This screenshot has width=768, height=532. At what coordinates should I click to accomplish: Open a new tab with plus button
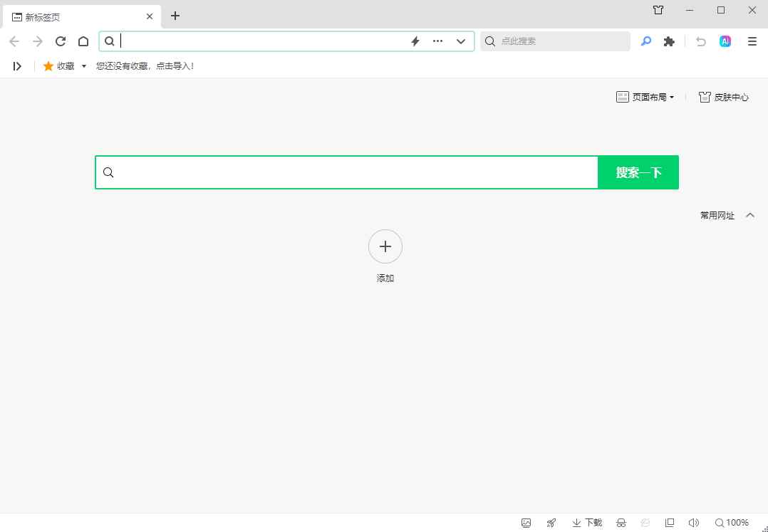point(175,16)
